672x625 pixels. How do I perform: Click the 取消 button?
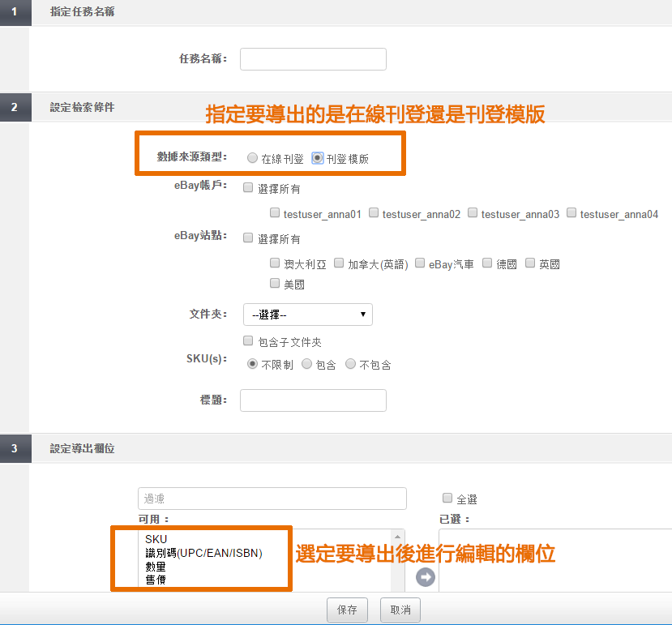click(x=400, y=610)
